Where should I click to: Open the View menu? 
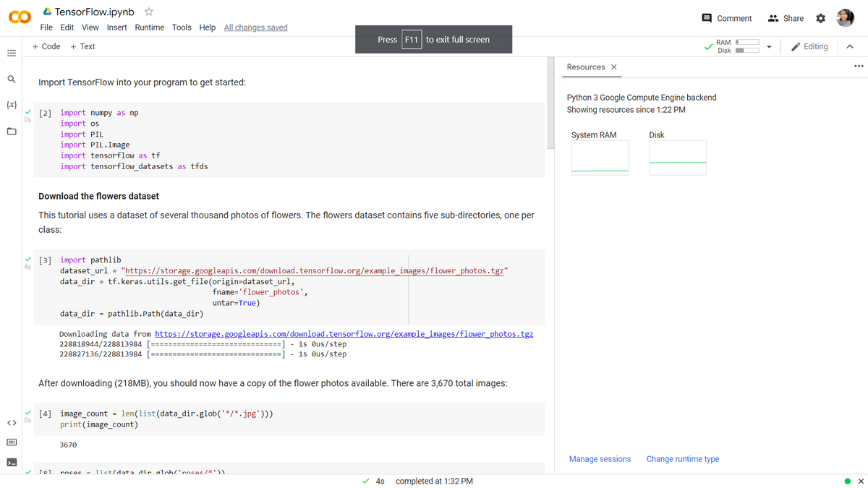[x=90, y=27]
